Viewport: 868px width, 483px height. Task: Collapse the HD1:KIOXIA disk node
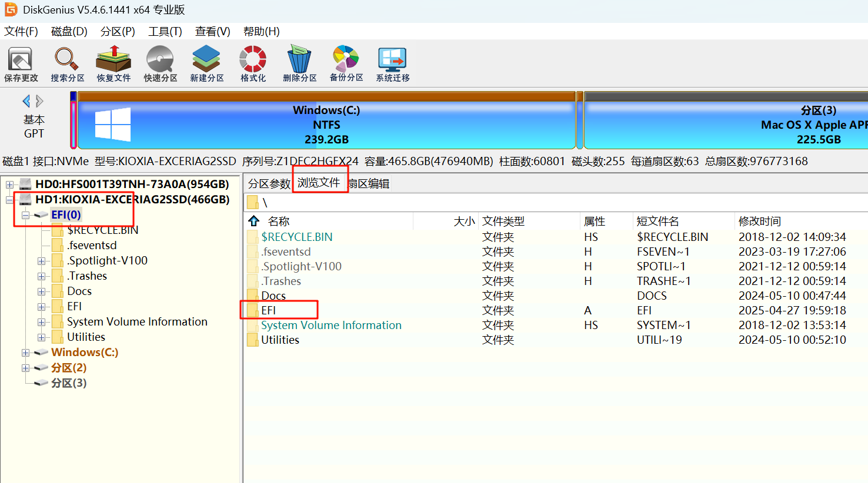click(9, 200)
